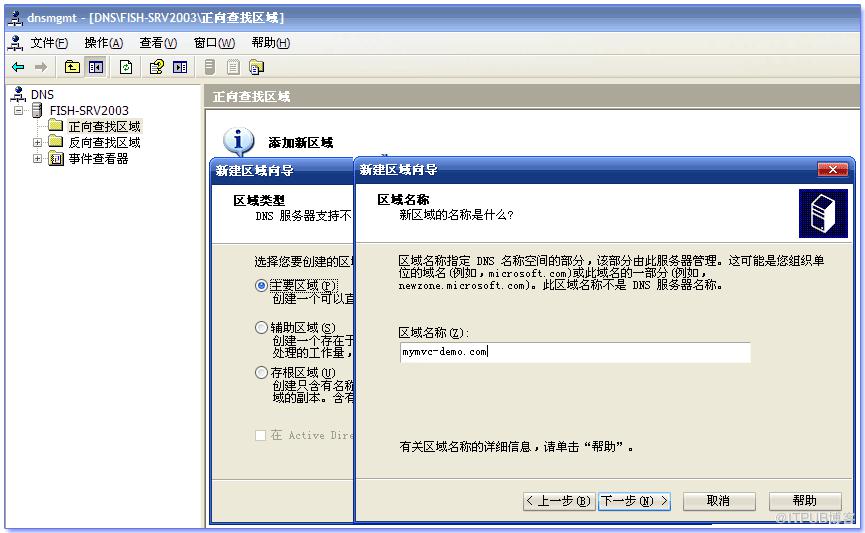This screenshot has height=533, width=865.
Task: Select the DNS root node icon
Action: click(x=19, y=94)
